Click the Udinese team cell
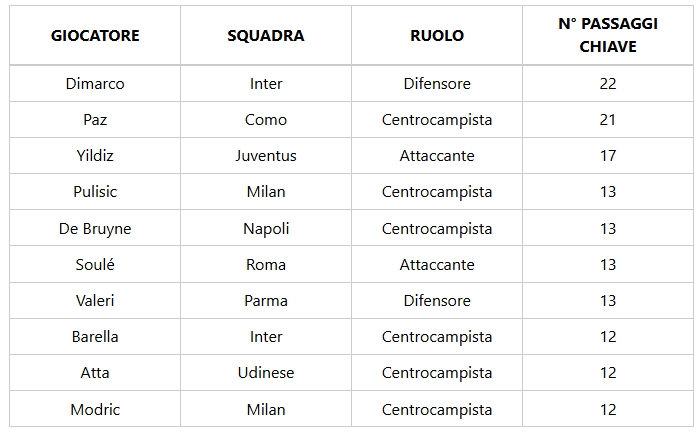 tap(266, 373)
